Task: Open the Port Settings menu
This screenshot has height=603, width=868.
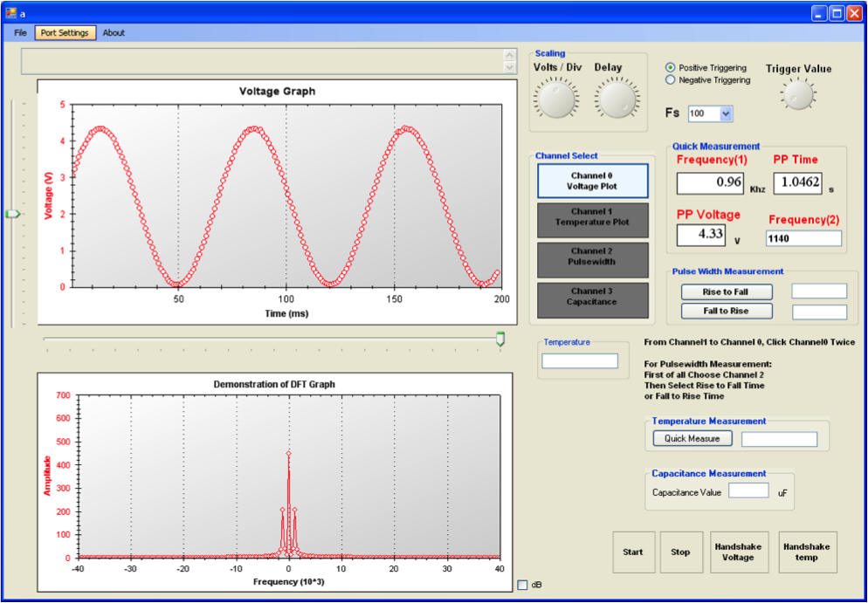Action: coord(65,33)
